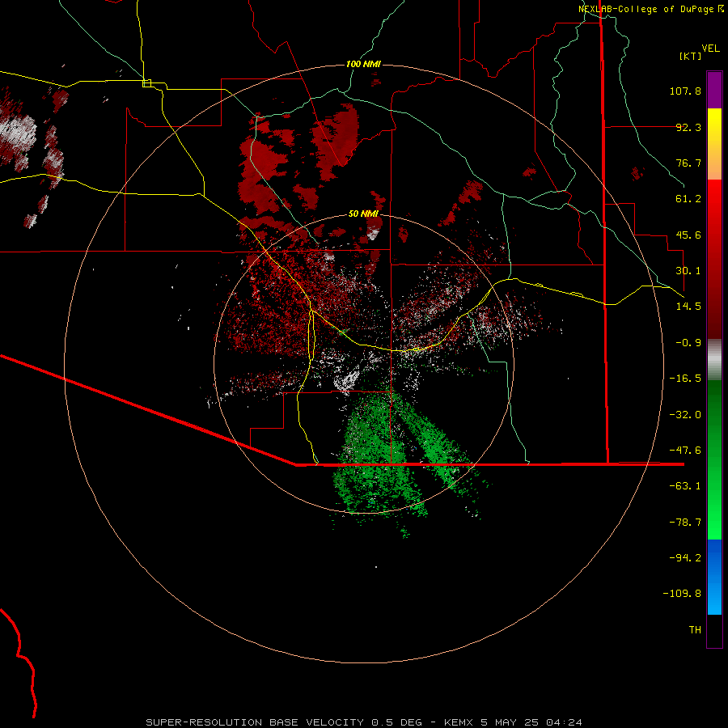
Task: Click the 107.8 velocity scale value
Action: point(685,91)
